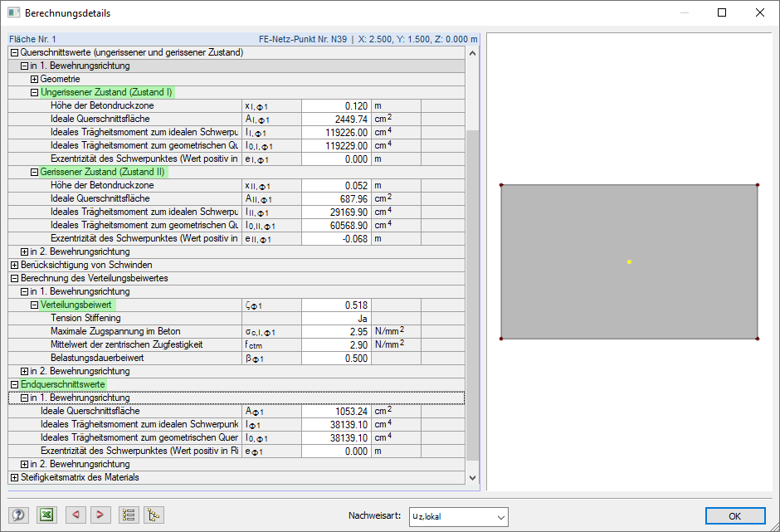Open the tree structure view

tap(154, 515)
